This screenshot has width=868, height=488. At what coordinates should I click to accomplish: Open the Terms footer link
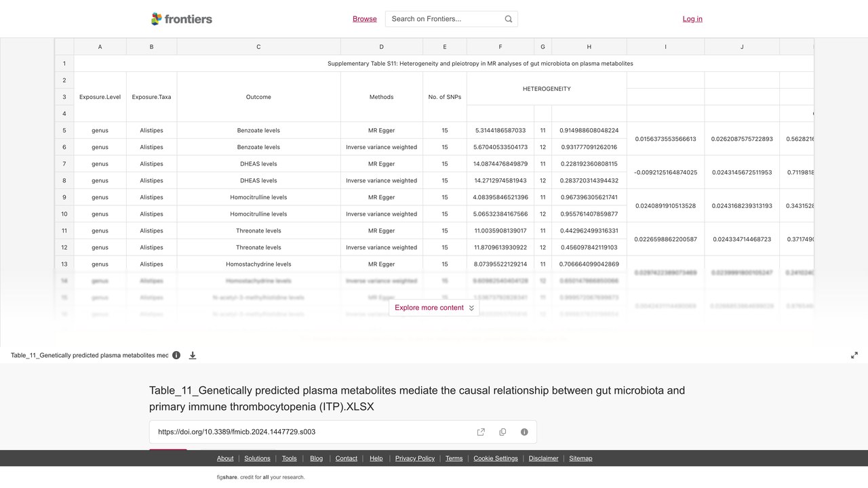tap(454, 458)
